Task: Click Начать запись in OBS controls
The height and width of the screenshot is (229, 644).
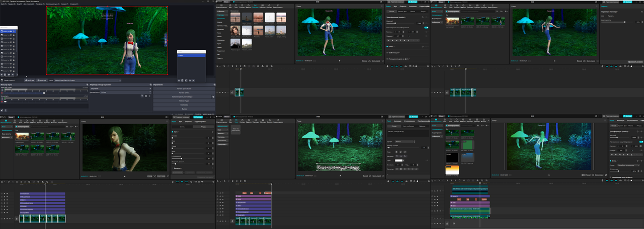Action: 184,92
